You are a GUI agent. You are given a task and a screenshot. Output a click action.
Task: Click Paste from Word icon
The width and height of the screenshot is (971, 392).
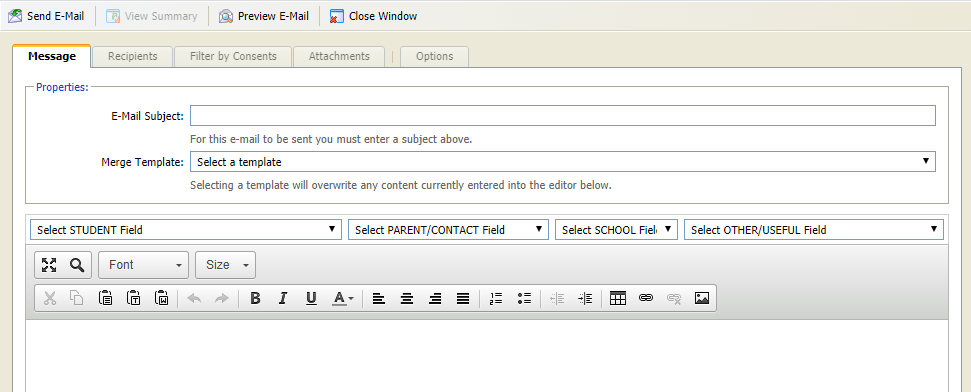[x=162, y=298]
